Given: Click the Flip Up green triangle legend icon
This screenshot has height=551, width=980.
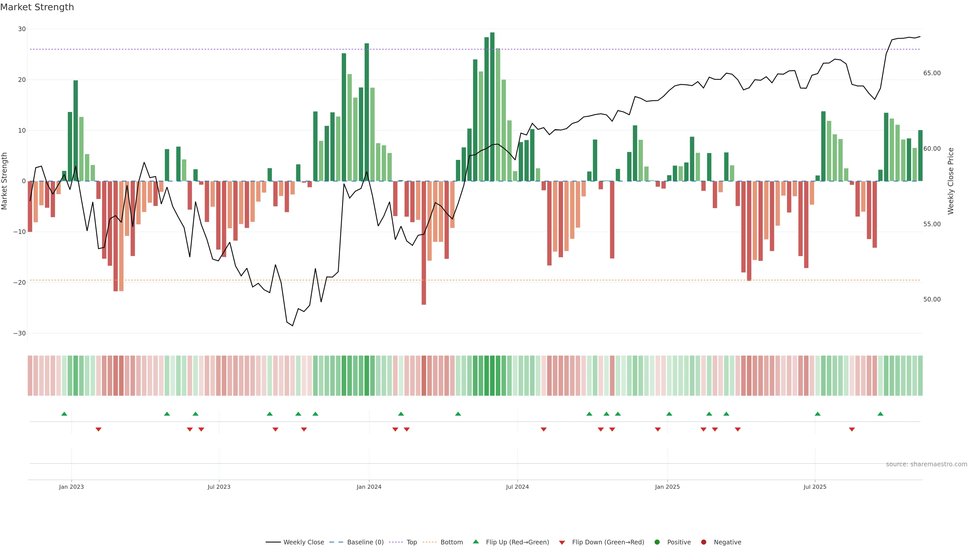Looking at the screenshot, I should point(475,542).
